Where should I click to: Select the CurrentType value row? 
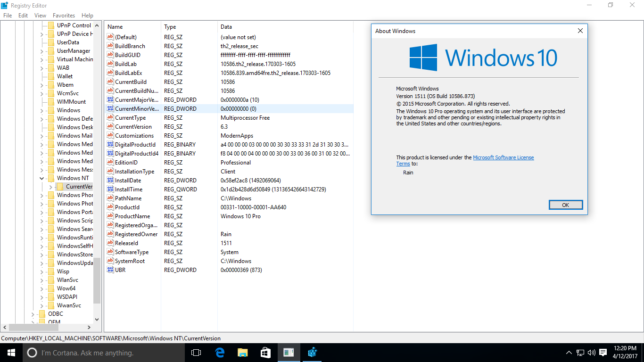230,118
